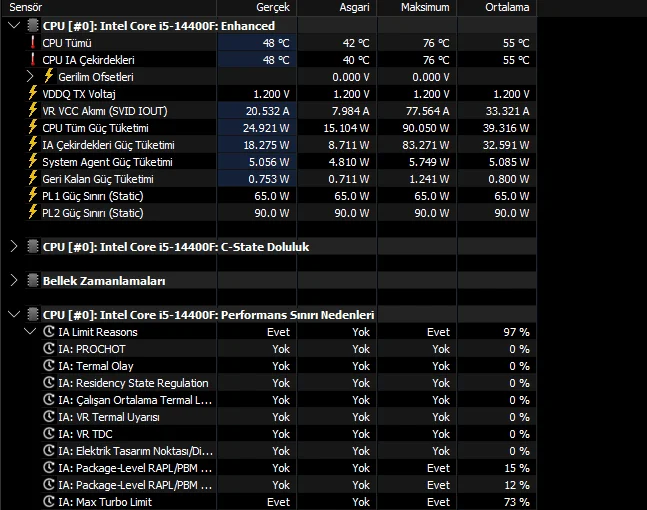Image resolution: width=647 pixels, height=510 pixels.
Task: Click the Maksimum column header
Action: tap(425, 7)
